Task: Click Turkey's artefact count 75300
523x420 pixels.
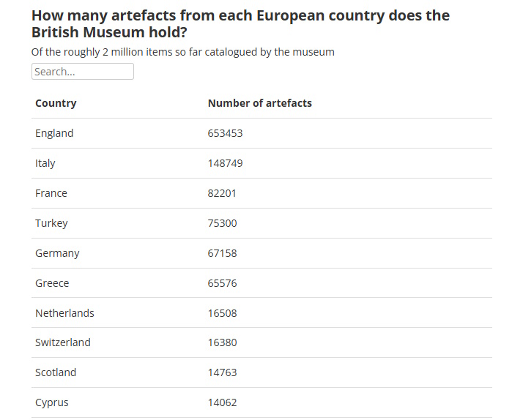Action: tap(222, 223)
